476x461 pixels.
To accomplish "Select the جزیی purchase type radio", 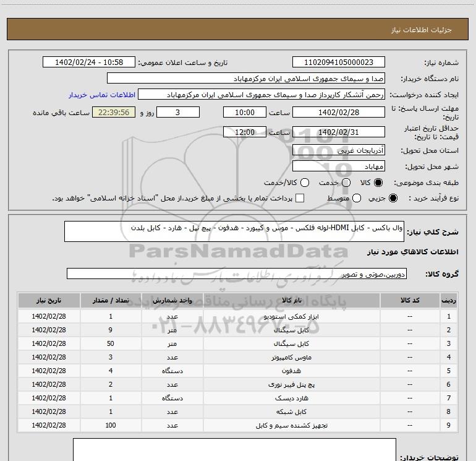I will click(x=393, y=199).
